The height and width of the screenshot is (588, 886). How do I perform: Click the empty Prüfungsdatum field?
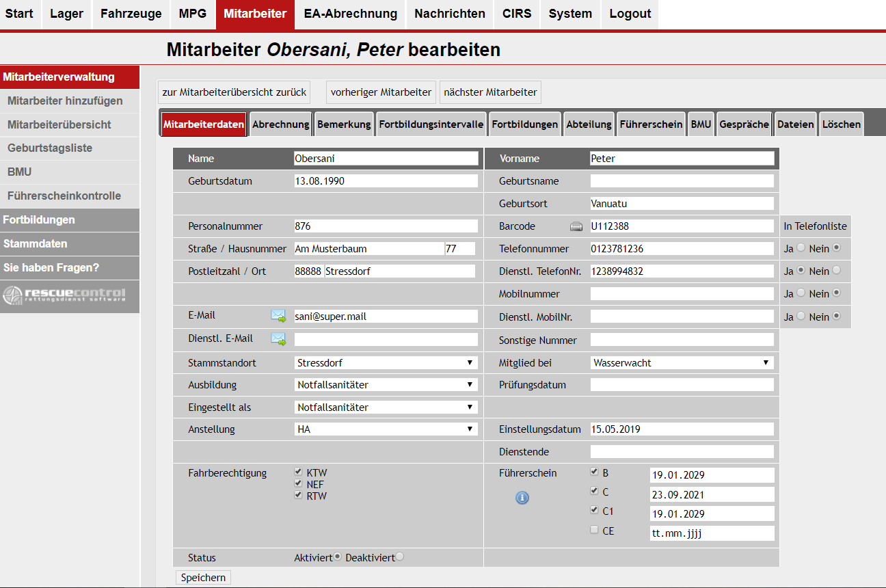pyautogui.click(x=682, y=384)
